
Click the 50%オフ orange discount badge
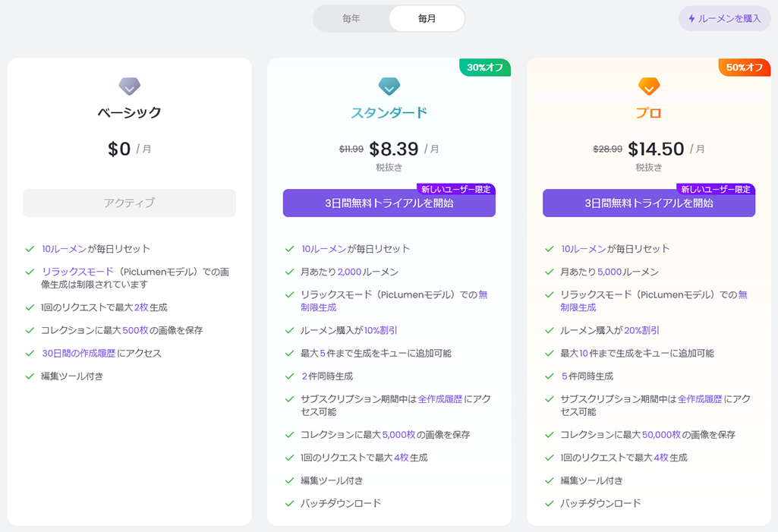[745, 67]
